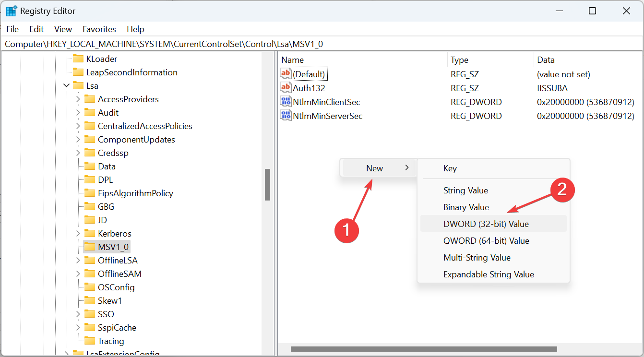Open the Favorites menu
The width and height of the screenshot is (644, 357).
tap(99, 29)
